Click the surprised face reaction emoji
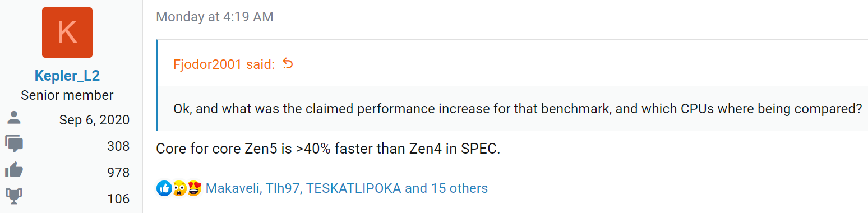Image resolution: width=868 pixels, height=213 pixels. tap(179, 188)
